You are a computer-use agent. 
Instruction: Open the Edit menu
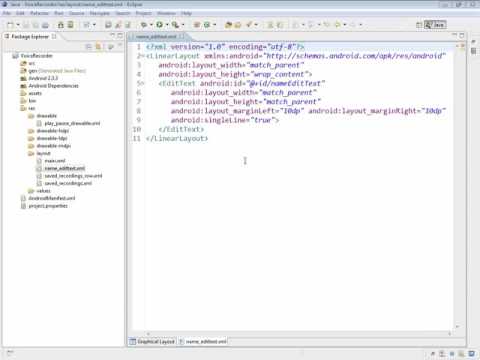[x=20, y=13]
